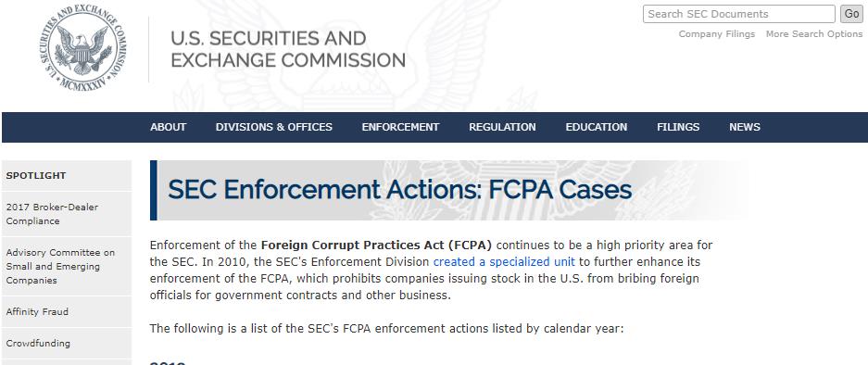
Task: Open the DIVISIONS & OFFICES menu
Action: coord(274,127)
